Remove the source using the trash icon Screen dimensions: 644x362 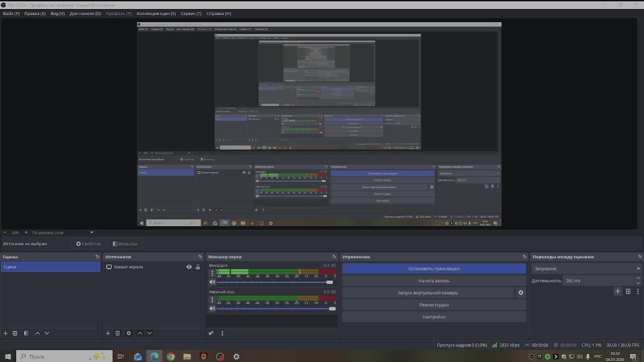[117, 333]
